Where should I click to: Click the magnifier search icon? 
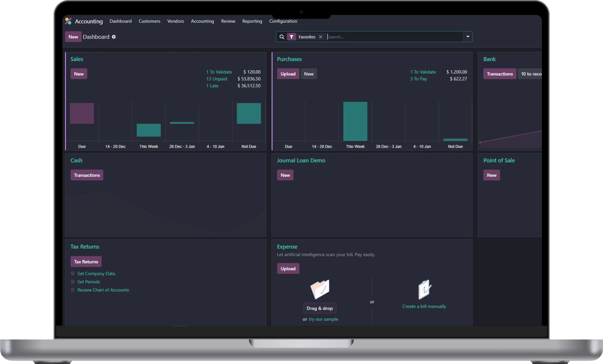pos(282,37)
